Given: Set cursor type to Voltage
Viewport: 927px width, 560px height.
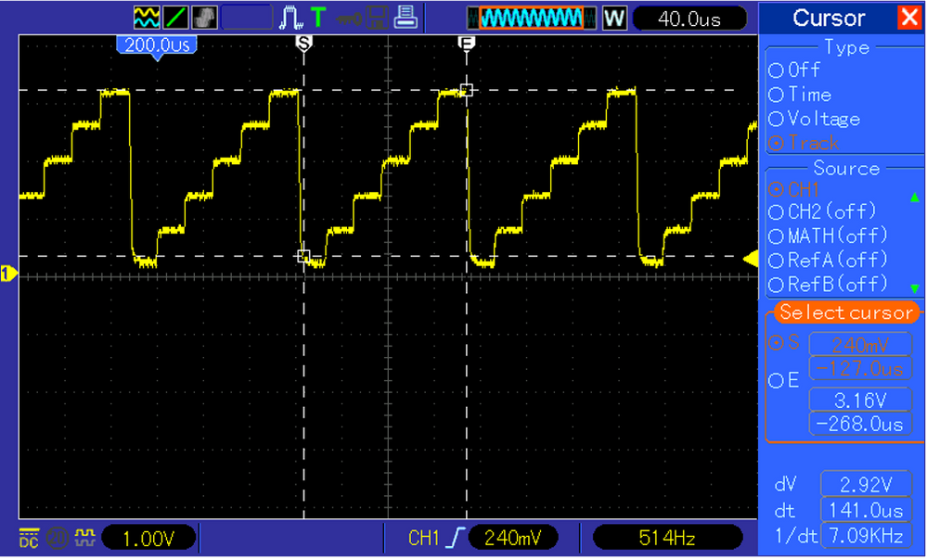Looking at the screenshot, I should point(814,119).
